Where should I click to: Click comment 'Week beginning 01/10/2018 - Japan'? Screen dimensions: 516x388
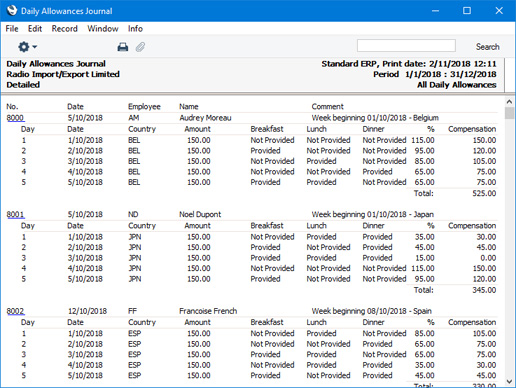coord(373,214)
